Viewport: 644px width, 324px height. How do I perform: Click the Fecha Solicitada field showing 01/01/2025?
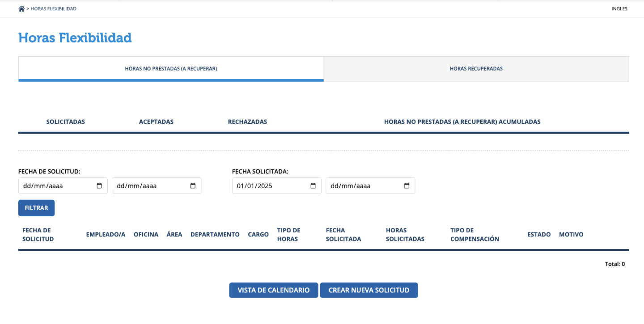268,186
